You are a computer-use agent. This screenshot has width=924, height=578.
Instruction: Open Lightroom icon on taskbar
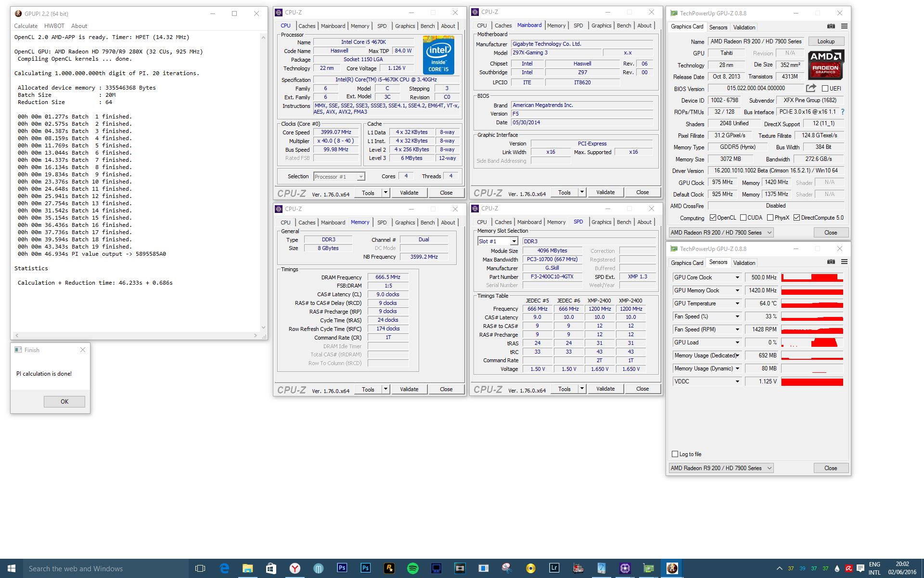(554, 568)
